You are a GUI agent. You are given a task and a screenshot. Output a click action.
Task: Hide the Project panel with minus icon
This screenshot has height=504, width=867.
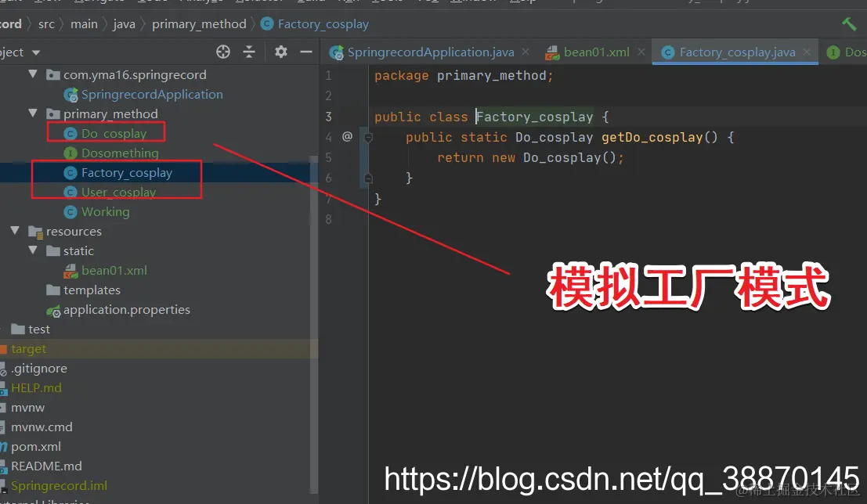[305, 52]
